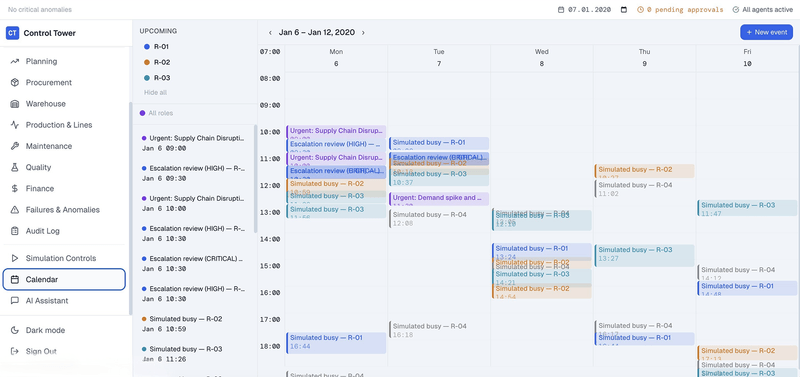
Task: Select the Warehouse building icon
Action: [15, 104]
